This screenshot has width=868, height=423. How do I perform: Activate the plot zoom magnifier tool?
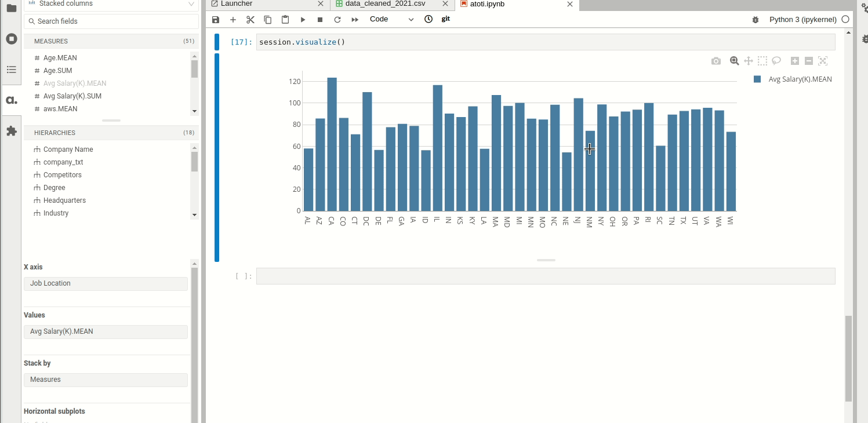point(734,61)
